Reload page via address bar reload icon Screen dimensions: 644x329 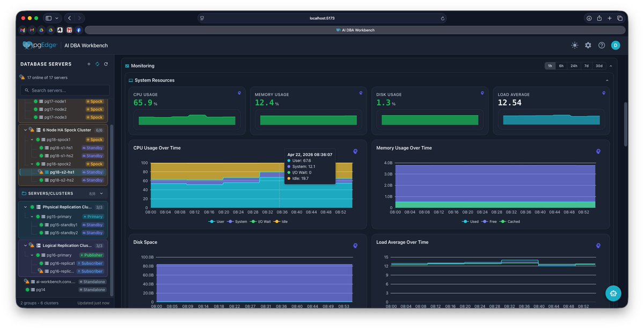pyautogui.click(x=442, y=18)
